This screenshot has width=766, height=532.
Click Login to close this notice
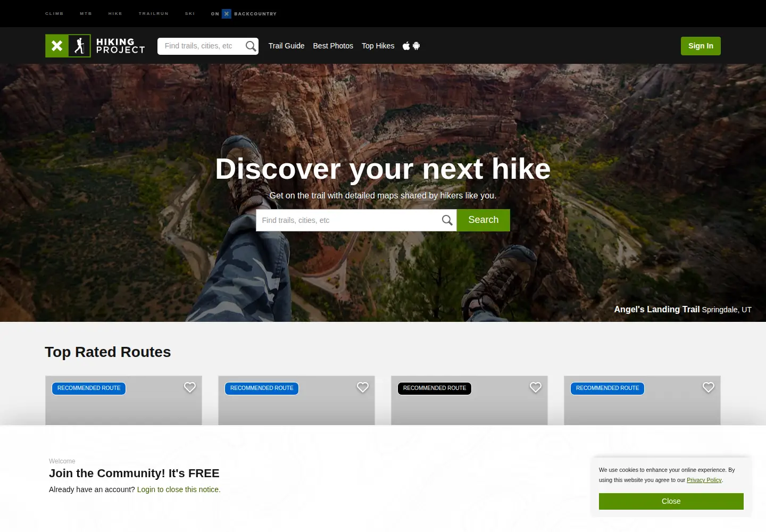(179, 489)
